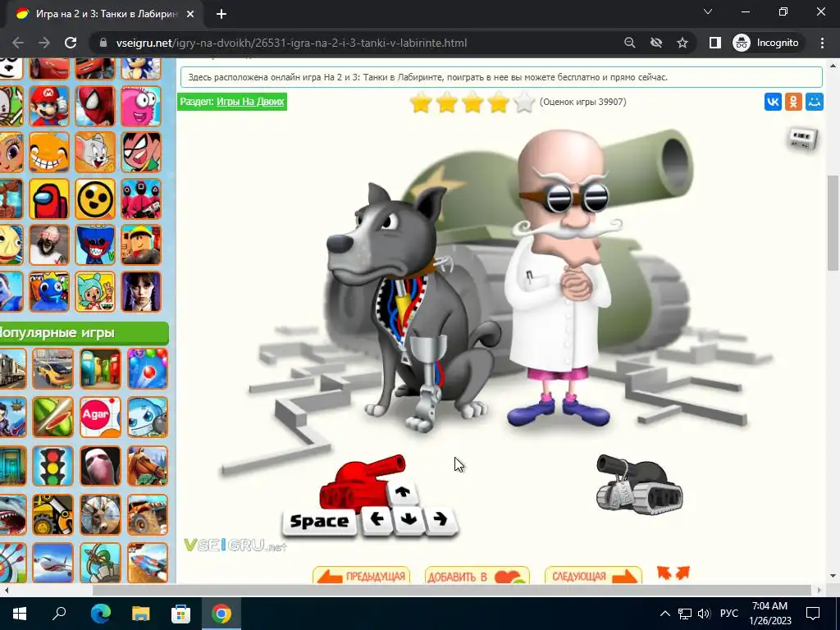Switch to the Танки в Лабиринте tab
This screenshot has height=630, width=840.
tap(106, 14)
